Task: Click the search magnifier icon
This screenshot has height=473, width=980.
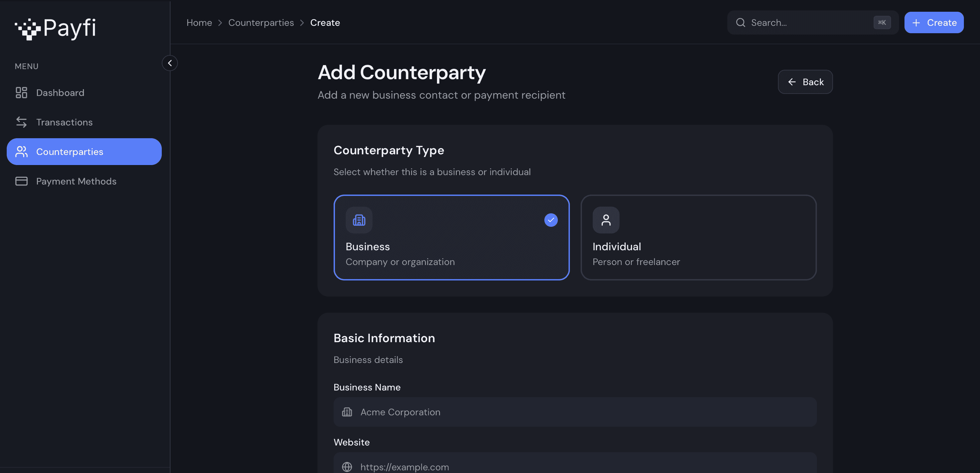Action: coord(740,22)
